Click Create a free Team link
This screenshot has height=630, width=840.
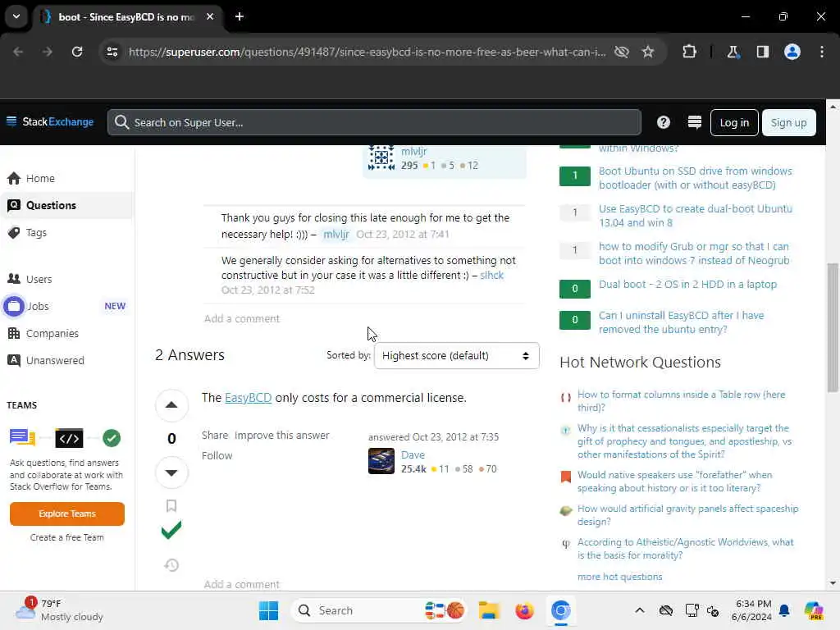pyautogui.click(x=67, y=537)
